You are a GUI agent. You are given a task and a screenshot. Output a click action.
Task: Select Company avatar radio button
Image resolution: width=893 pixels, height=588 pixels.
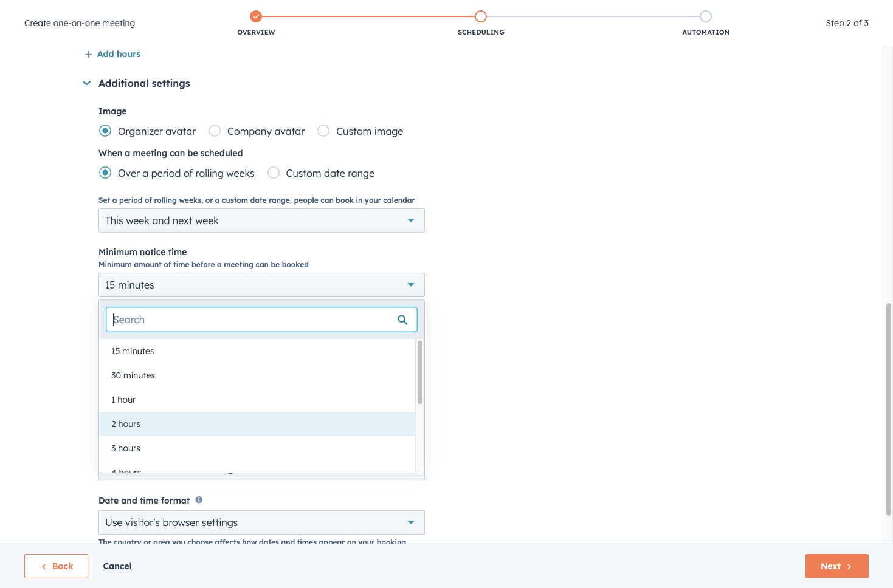pyautogui.click(x=215, y=131)
